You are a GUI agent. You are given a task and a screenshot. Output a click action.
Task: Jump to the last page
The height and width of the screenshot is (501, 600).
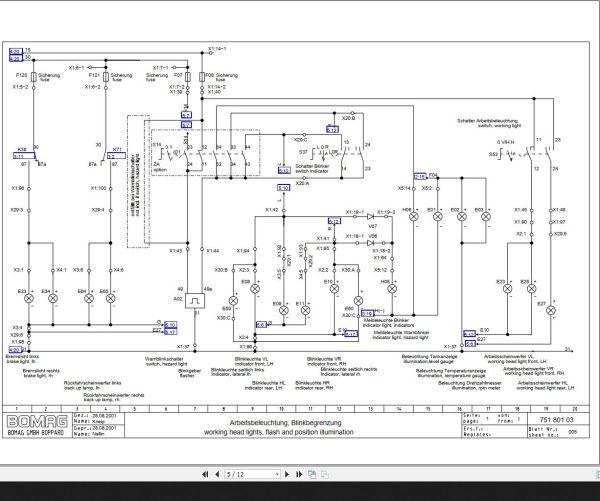(x=299, y=474)
